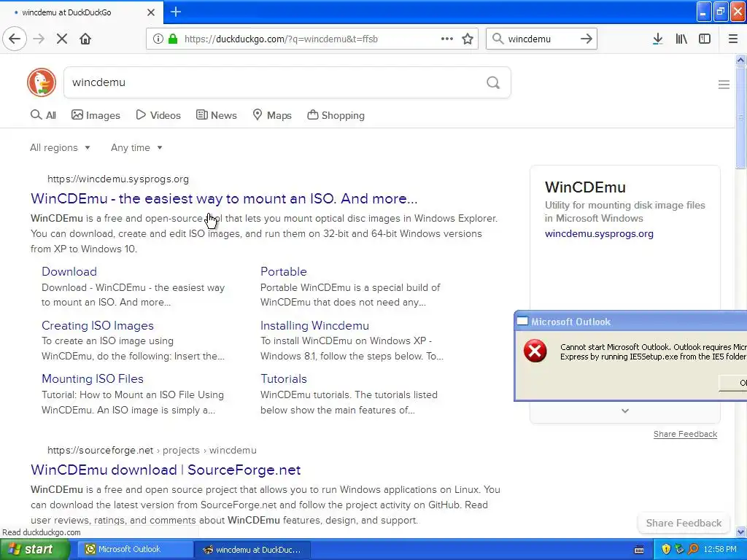Click the keyboard icon in the taskbar
The image size is (747, 560).
pos(639,550)
